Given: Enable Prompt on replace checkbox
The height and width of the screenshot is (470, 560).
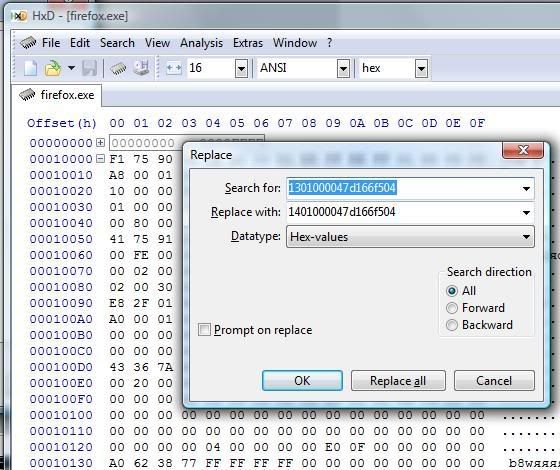Looking at the screenshot, I should 204,330.
